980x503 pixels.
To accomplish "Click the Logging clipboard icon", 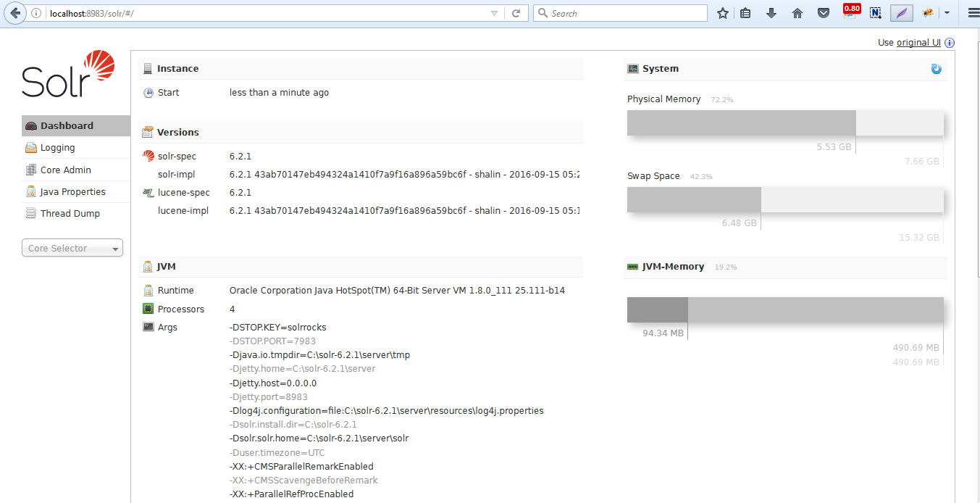I will 30,148.
